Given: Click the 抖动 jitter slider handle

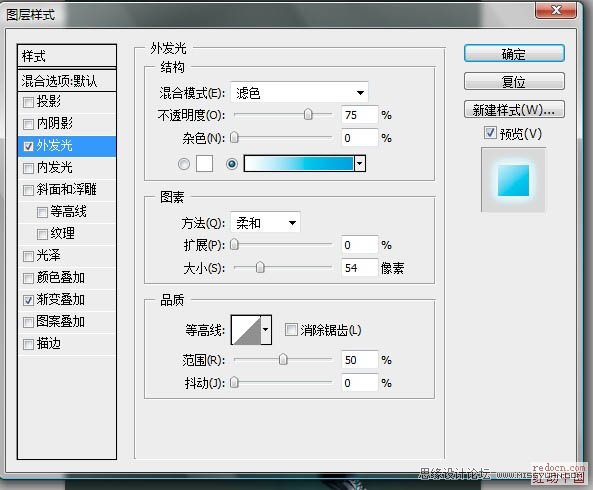Looking at the screenshot, I should tap(234, 383).
